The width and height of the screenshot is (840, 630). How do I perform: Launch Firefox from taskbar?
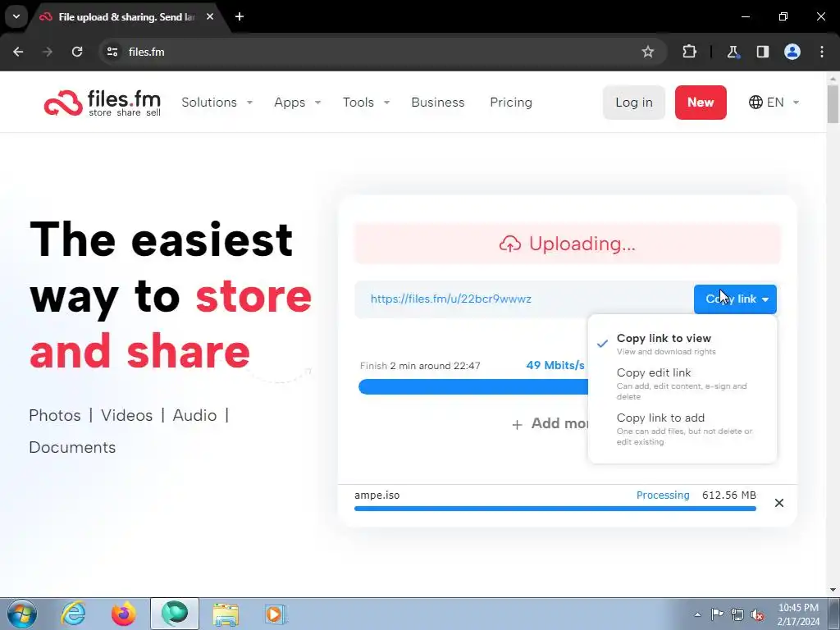click(123, 614)
